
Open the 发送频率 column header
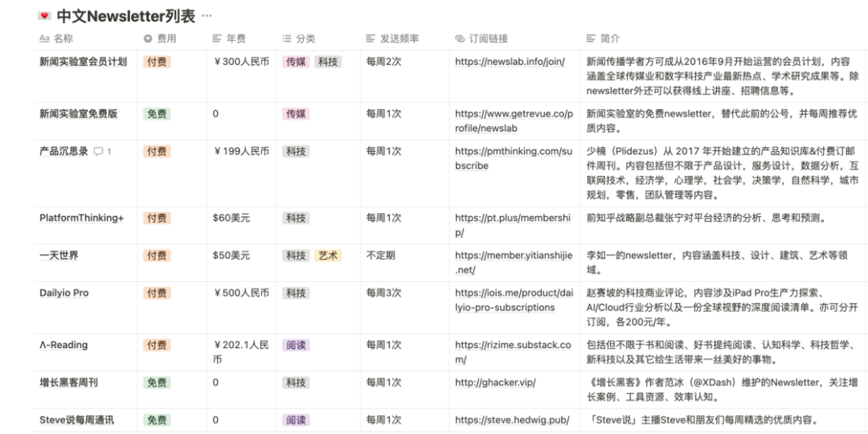(392, 39)
